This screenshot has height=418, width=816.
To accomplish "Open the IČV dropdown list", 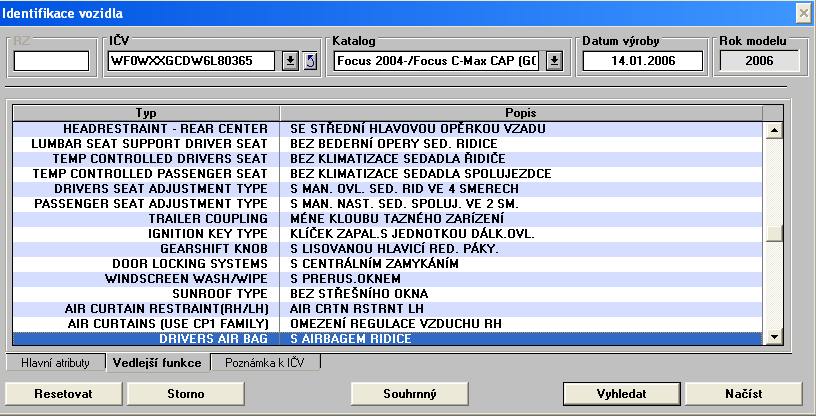I will pyautogui.click(x=290, y=61).
